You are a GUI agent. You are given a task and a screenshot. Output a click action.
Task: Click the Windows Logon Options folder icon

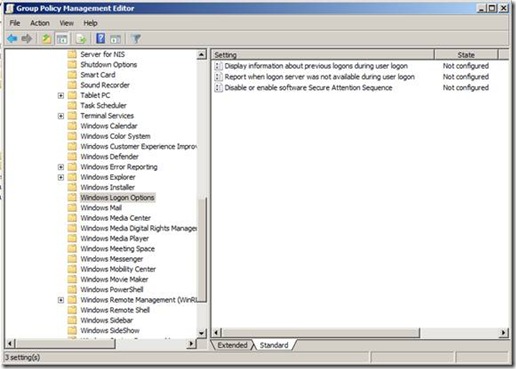(x=72, y=197)
